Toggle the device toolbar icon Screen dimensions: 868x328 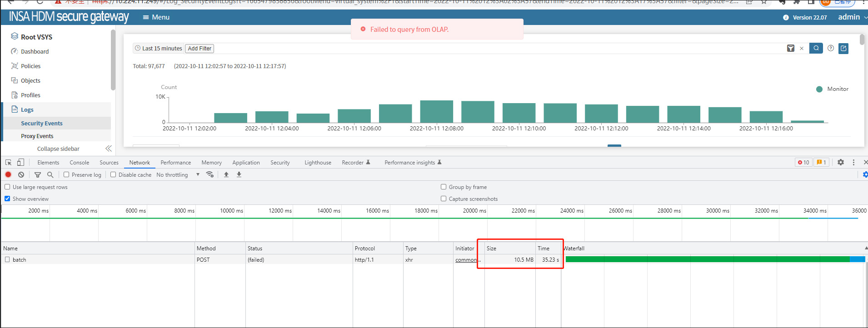pos(20,162)
